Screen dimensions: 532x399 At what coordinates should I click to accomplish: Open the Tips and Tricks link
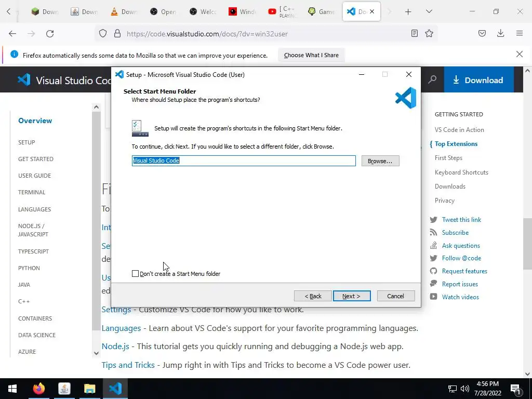[x=128, y=365]
